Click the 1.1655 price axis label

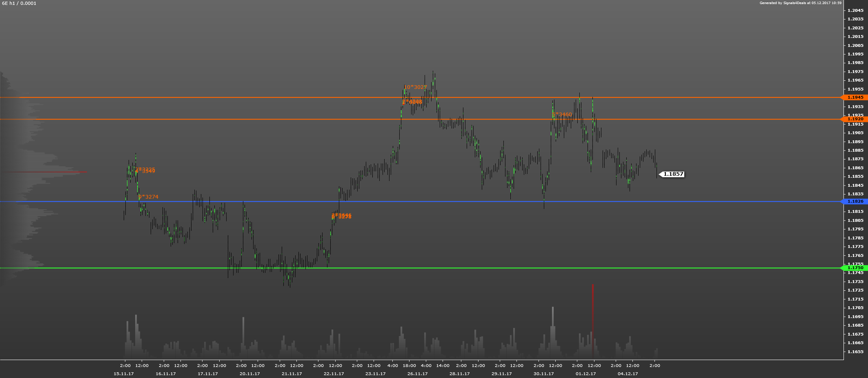click(855, 351)
